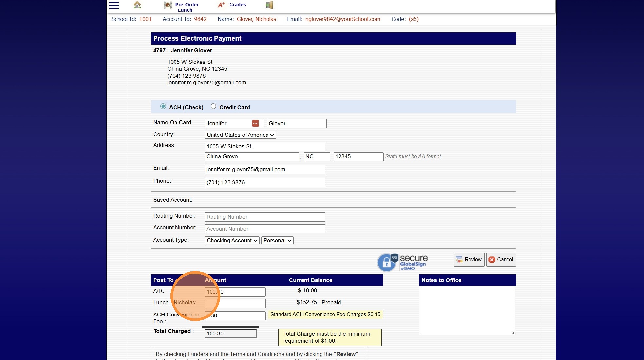Click the logout door icon

tap(269, 5)
